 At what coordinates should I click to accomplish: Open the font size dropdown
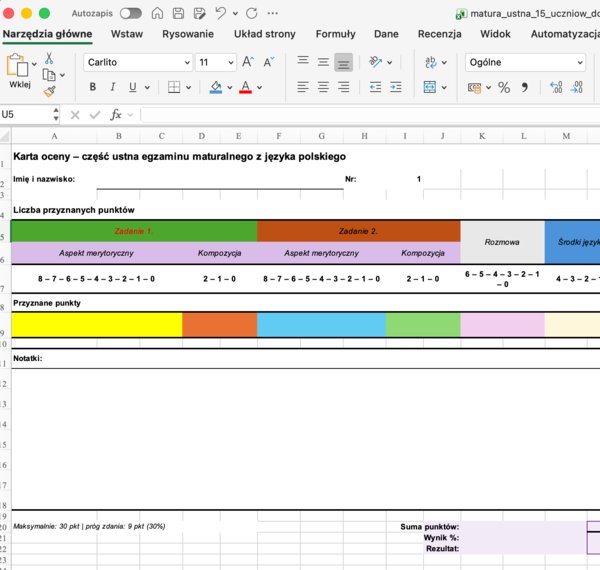pyautogui.click(x=216, y=62)
